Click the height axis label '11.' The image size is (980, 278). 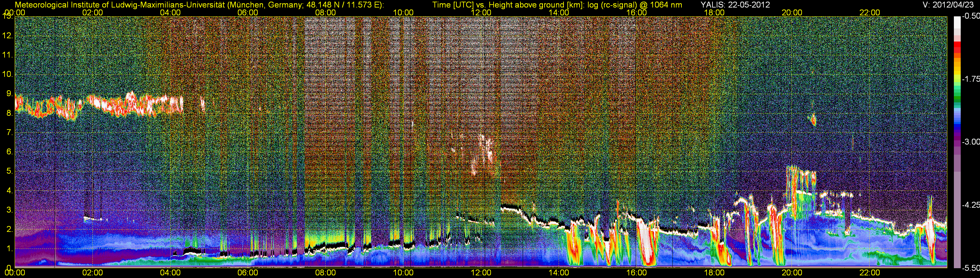[8, 55]
